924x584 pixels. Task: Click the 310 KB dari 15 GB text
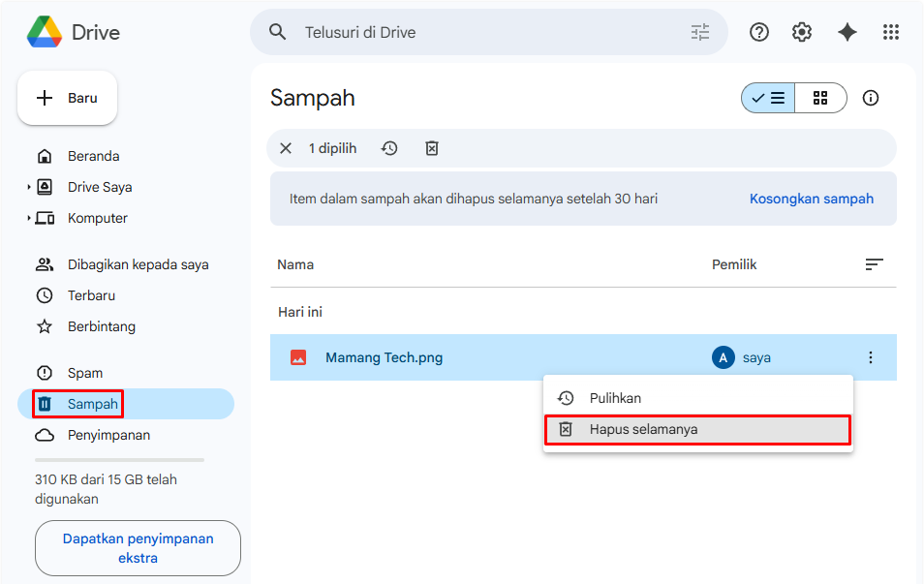tap(107, 489)
